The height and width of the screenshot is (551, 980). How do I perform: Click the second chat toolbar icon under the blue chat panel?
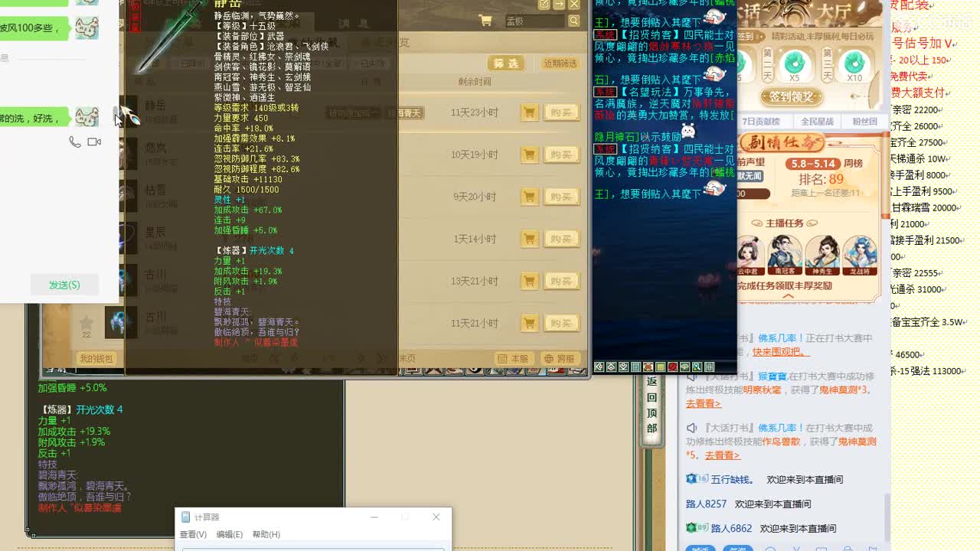pos(612,367)
